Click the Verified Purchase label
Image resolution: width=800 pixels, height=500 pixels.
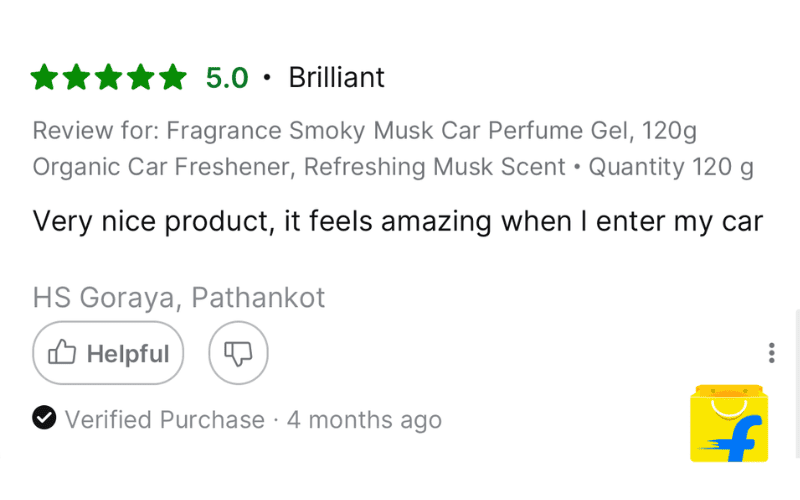(x=165, y=419)
